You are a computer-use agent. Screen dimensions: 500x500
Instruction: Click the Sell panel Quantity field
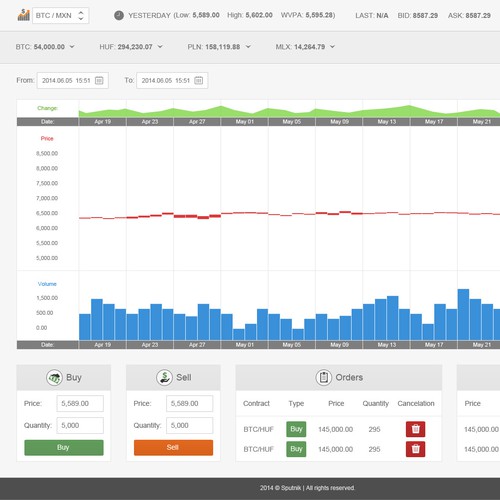click(190, 425)
